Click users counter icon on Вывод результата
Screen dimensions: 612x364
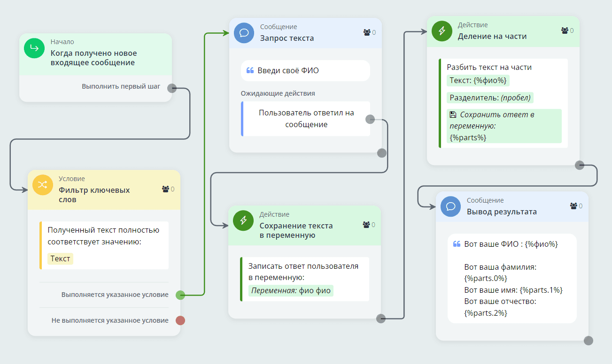click(x=573, y=206)
